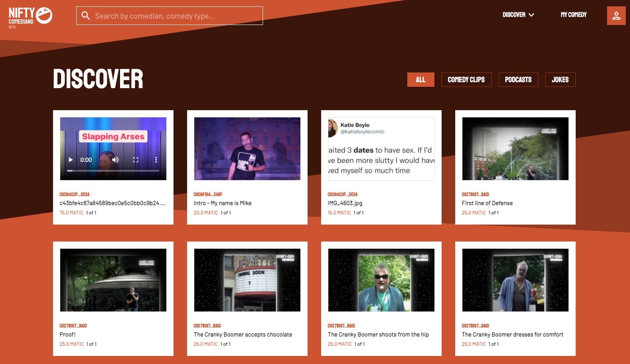Image resolution: width=630 pixels, height=364 pixels.
Task: Click owner address on Proof! card
Action: pyautogui.click(x=73, y=326)
